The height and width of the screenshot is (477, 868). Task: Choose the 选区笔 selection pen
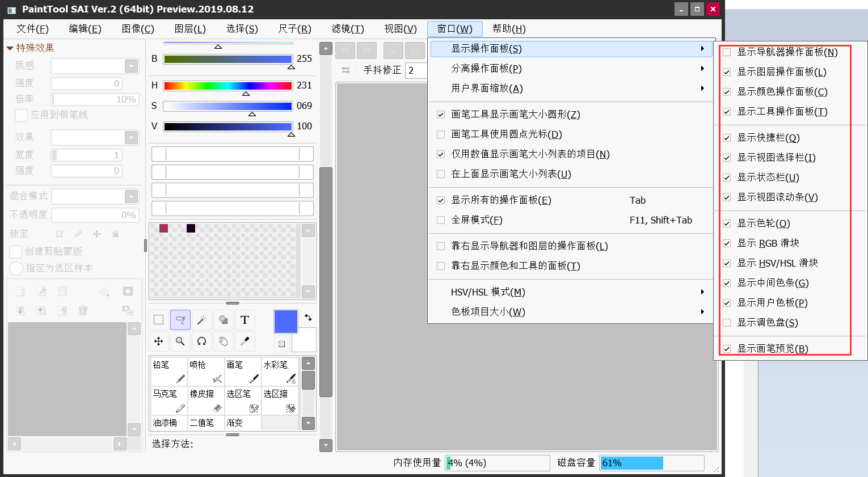[242, 400]
